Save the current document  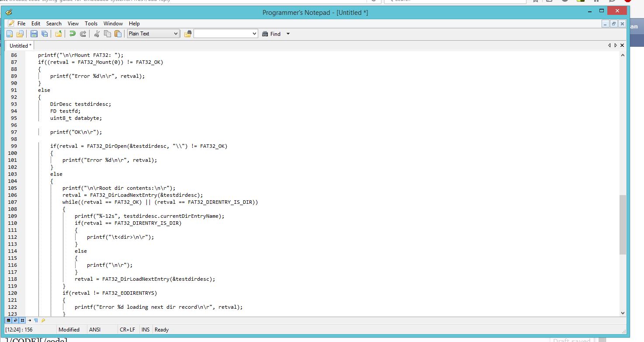(34, 34)
